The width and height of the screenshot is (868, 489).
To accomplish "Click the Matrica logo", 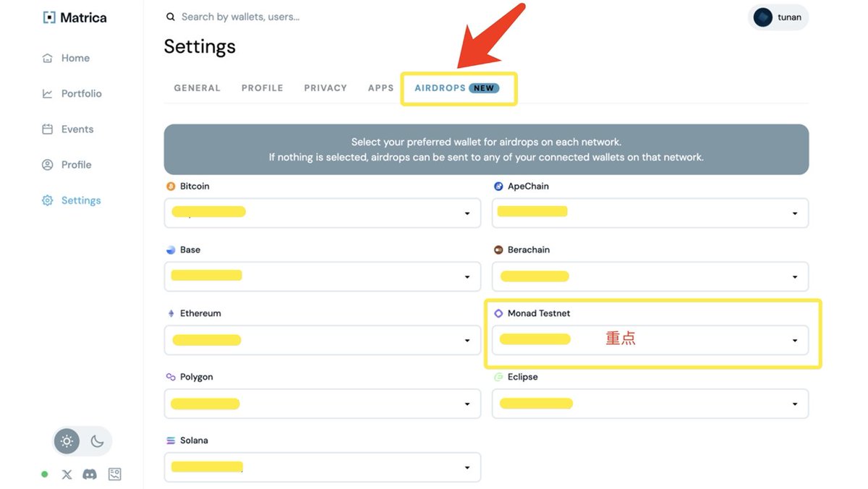I will coord(75,17).
